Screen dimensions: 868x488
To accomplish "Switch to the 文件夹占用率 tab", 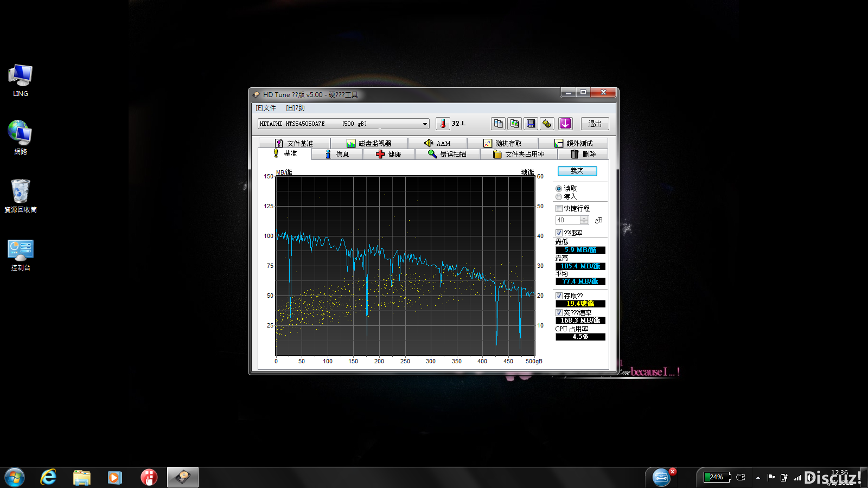I will [519, 155].
